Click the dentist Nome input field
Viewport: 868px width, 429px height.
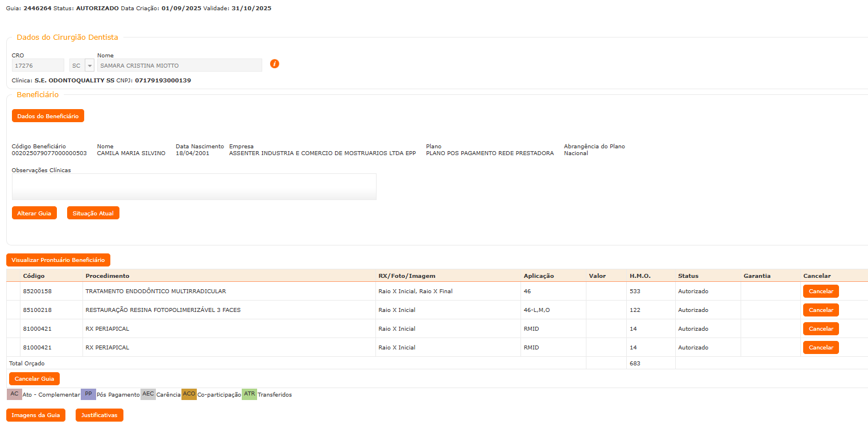[179, 65]
